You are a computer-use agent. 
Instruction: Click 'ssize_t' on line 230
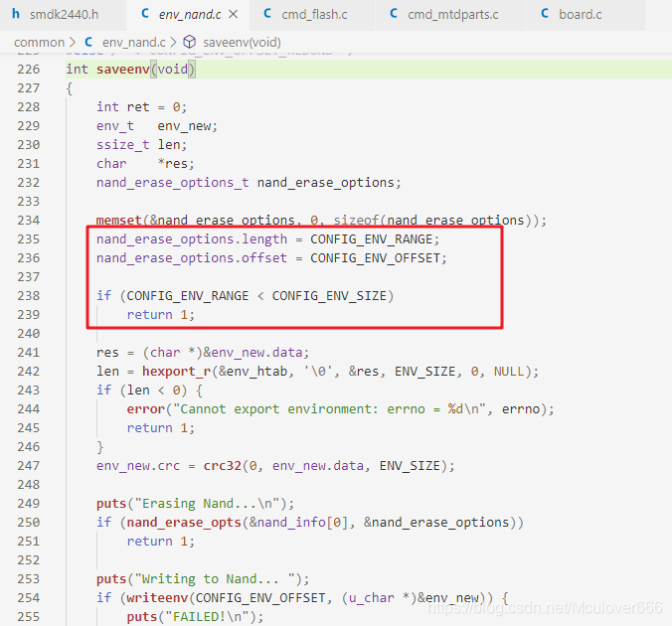click(x=122, y=145)
